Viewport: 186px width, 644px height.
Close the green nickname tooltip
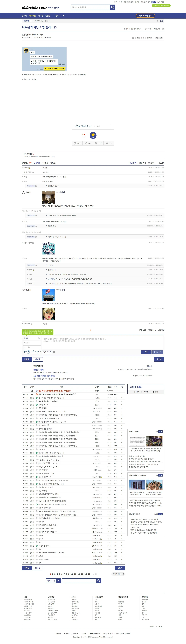click(x=51, y=332)
